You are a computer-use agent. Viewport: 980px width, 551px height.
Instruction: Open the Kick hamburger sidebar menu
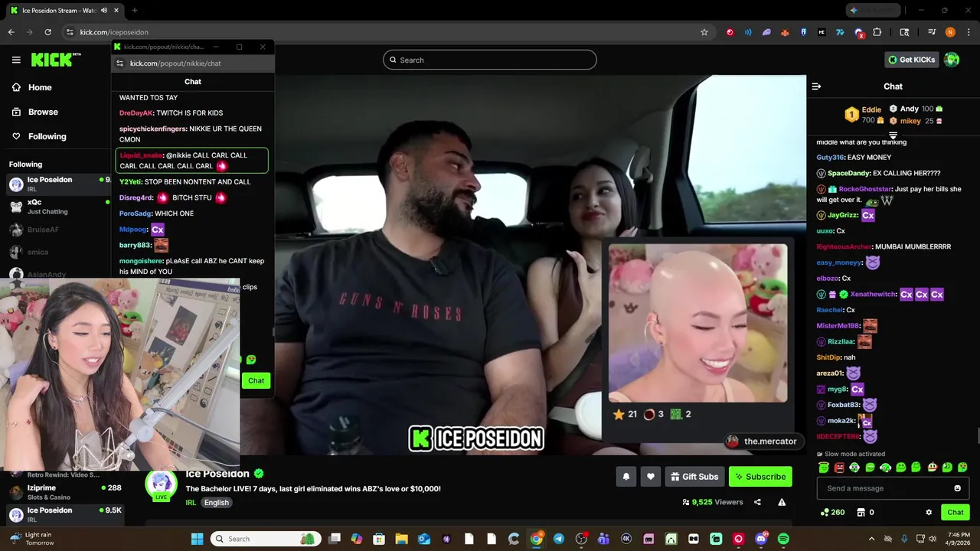(x=16, y=60)
